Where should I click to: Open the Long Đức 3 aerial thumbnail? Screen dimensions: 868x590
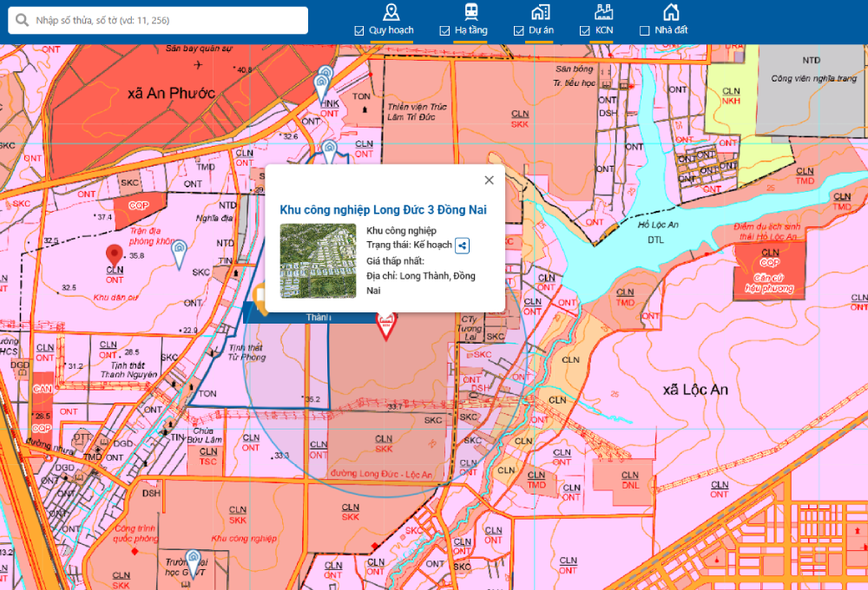coord(318,261)
